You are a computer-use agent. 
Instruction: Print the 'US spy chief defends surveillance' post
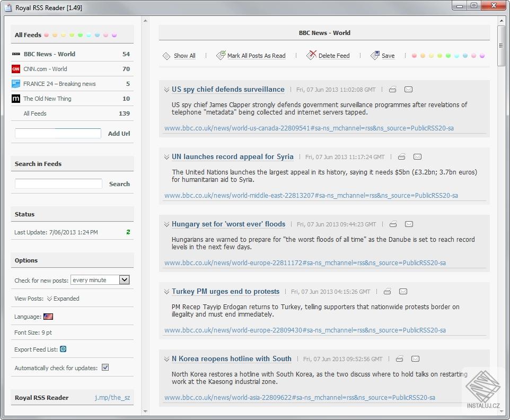[393, 90]
